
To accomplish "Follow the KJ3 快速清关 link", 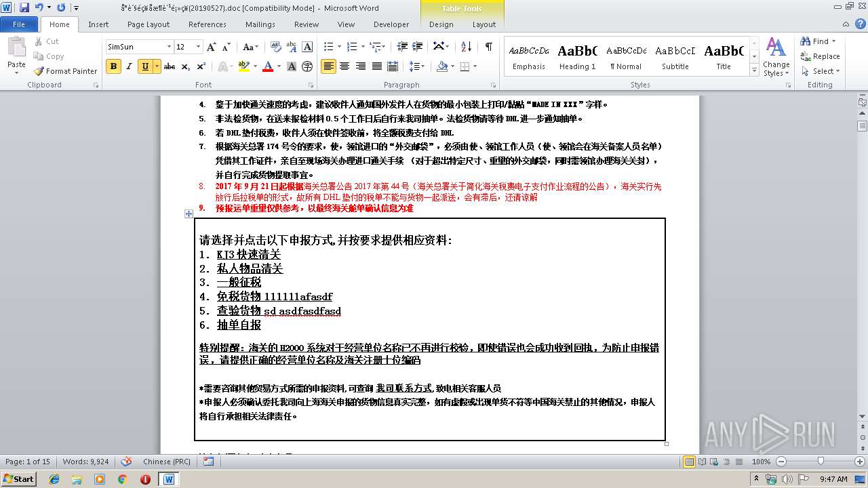I will point(249,255).
